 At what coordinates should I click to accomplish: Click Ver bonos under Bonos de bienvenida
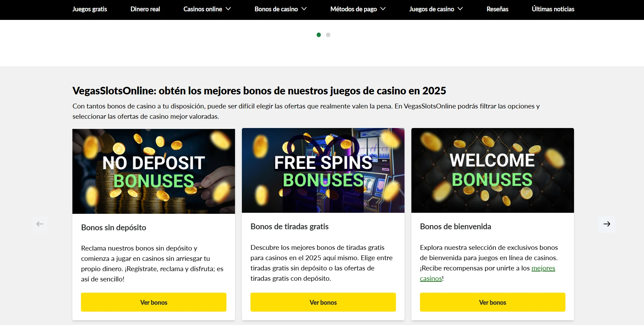pos(493,302)
